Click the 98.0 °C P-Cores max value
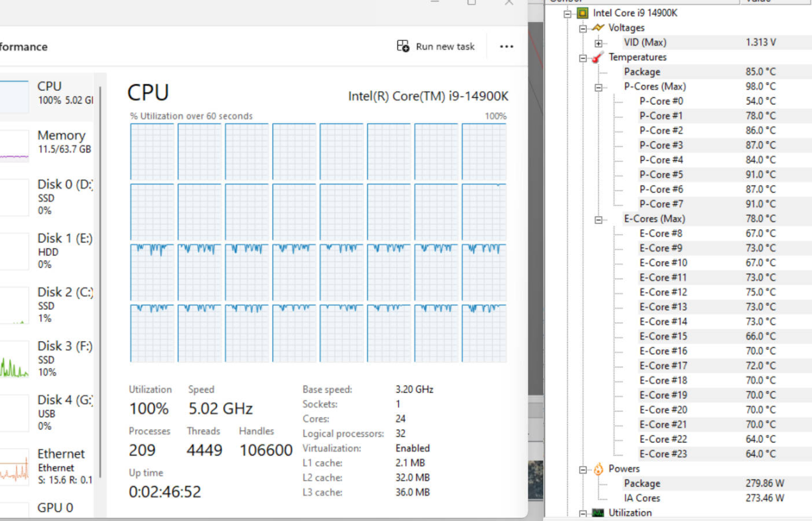This screenshot has height=521, width=812. coord(760,86)
